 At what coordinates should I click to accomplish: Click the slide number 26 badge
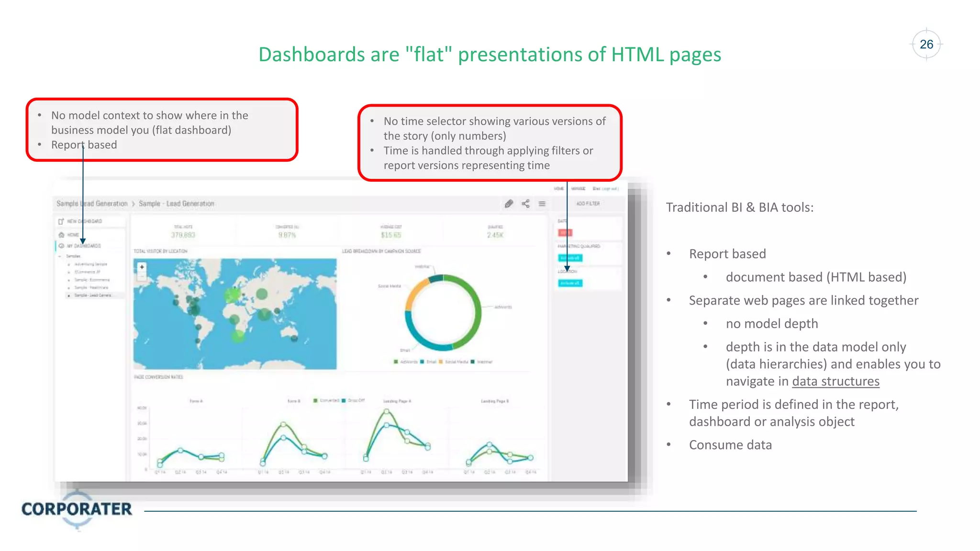[x=926, y=44]
